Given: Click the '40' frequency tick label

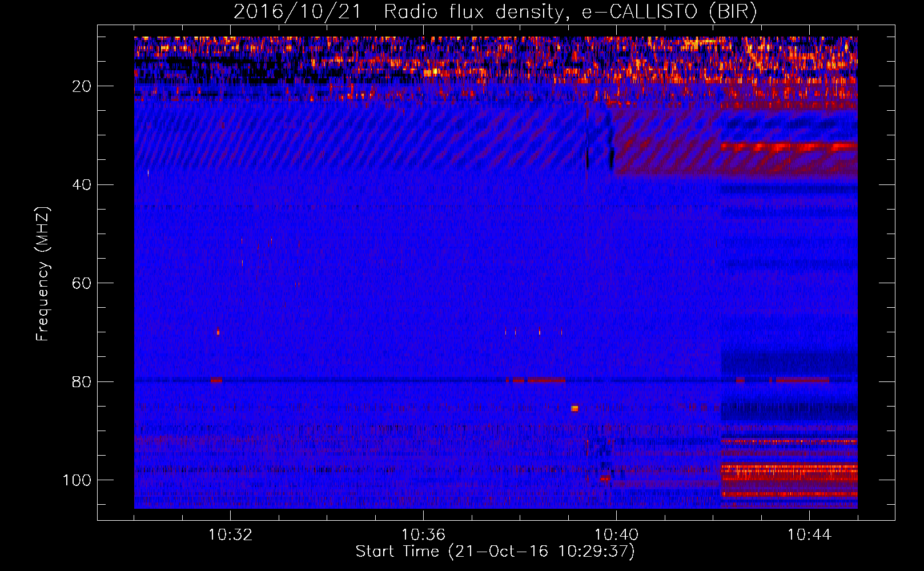Looking at the screenshot, I should tap(82, 185).
